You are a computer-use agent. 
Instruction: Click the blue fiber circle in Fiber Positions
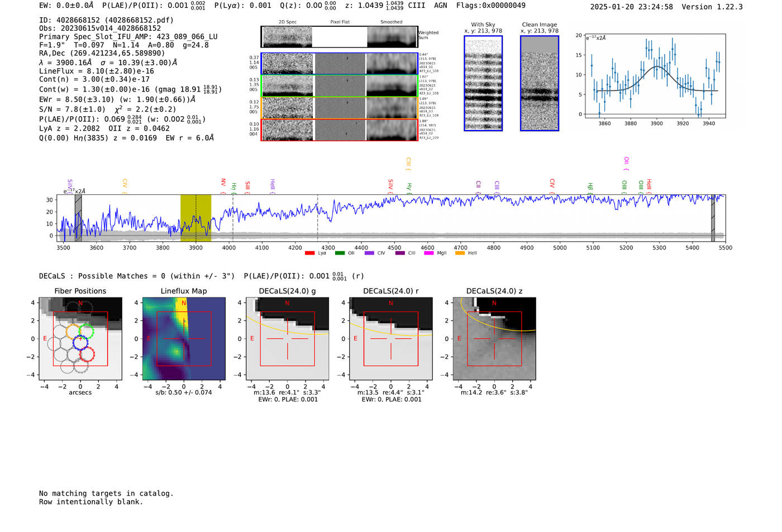pos(80,342)
